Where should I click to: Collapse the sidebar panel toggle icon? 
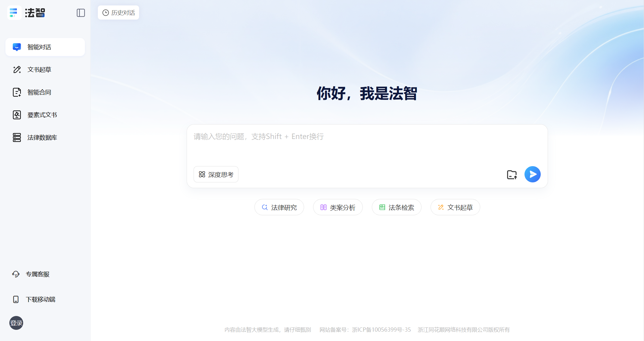[x=81, y=13]
